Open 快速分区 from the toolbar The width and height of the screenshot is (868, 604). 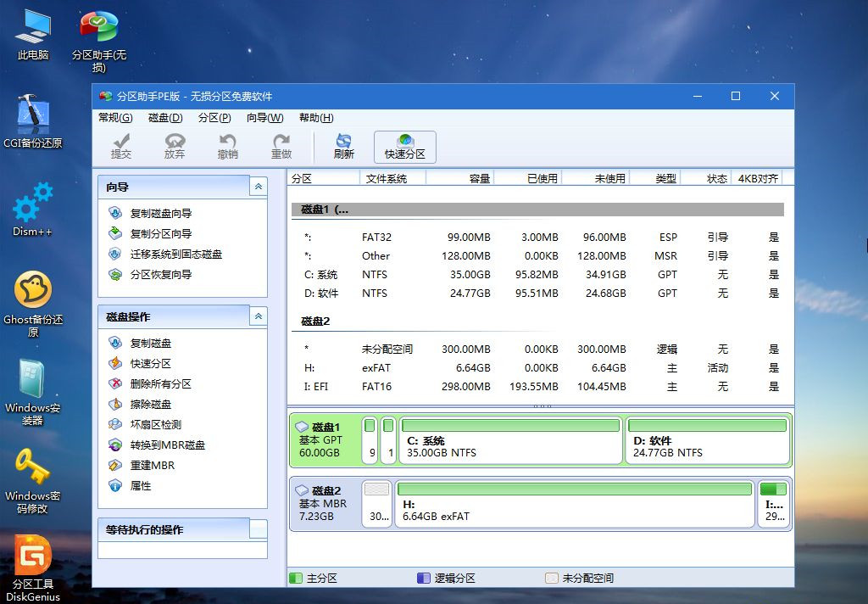pyautogui.click(x=404, y=144)
